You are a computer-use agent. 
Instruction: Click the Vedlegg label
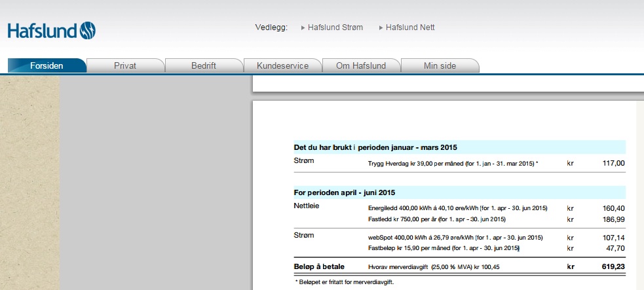[x=271, y=27]
